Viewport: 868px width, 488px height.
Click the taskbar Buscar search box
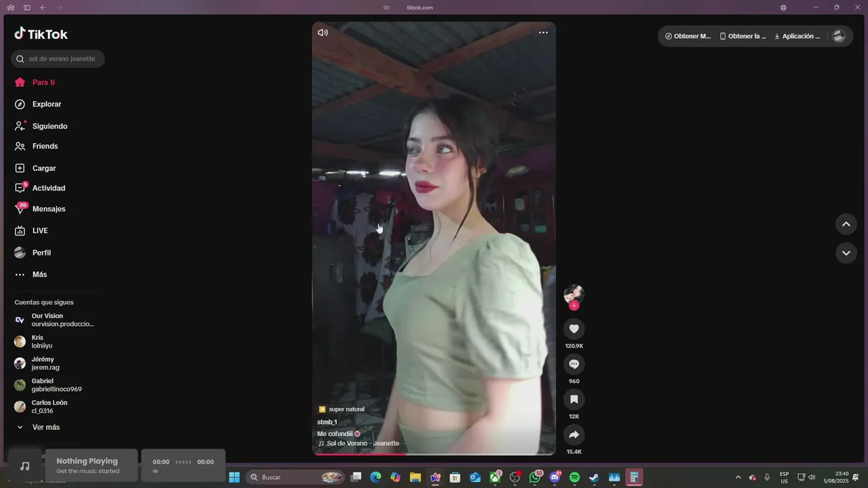[x=296, y=477]
